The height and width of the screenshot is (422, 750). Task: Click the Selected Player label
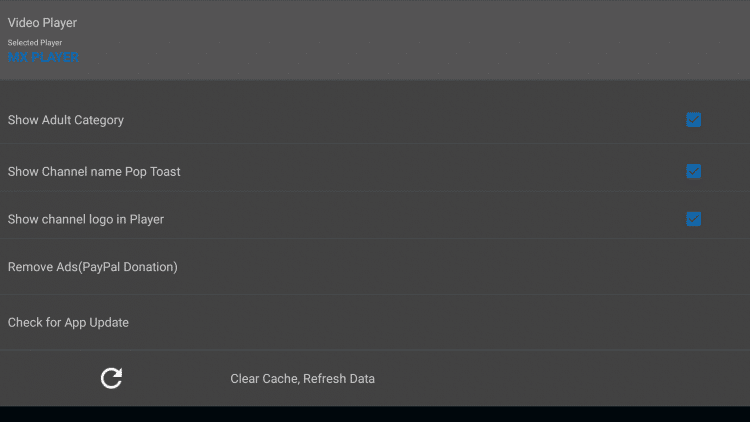pyautogui.click(x=35, y=43)
